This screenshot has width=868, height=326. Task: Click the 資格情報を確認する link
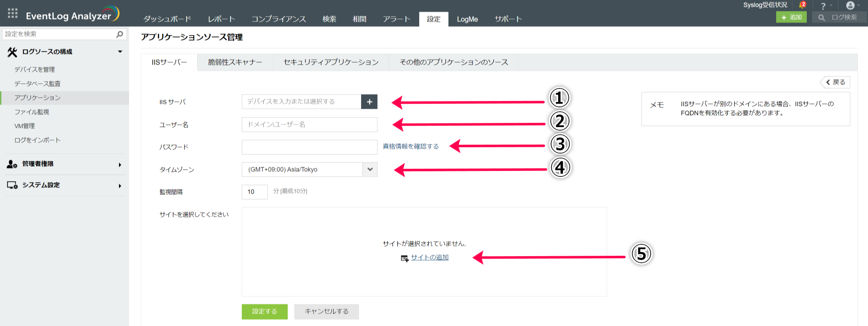click(x=411, y=146)
